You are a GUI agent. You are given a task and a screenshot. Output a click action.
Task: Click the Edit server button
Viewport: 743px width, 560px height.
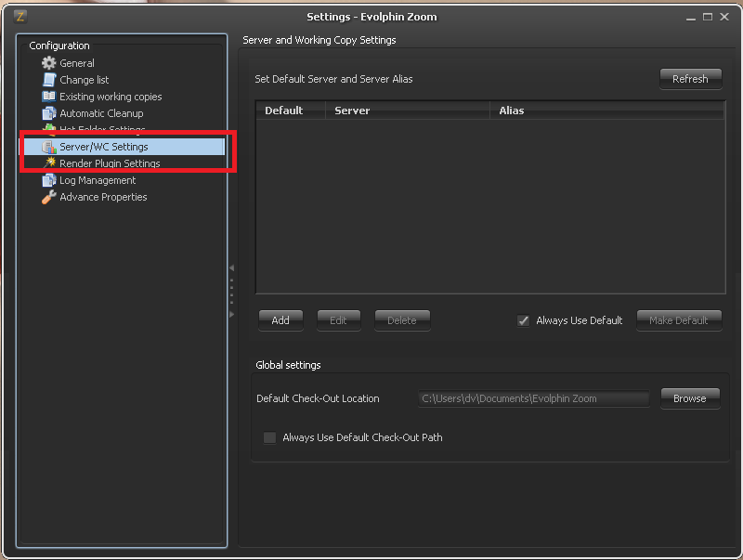338,320
